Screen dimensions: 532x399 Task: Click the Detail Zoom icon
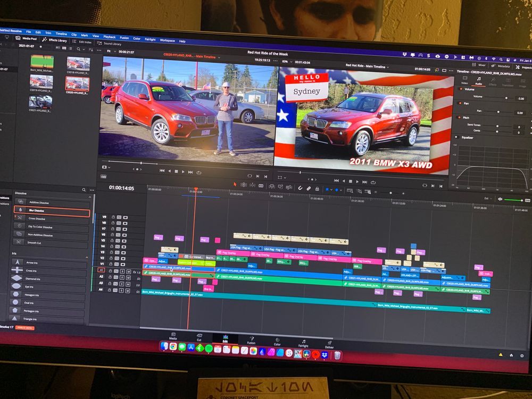click(359, 192)
